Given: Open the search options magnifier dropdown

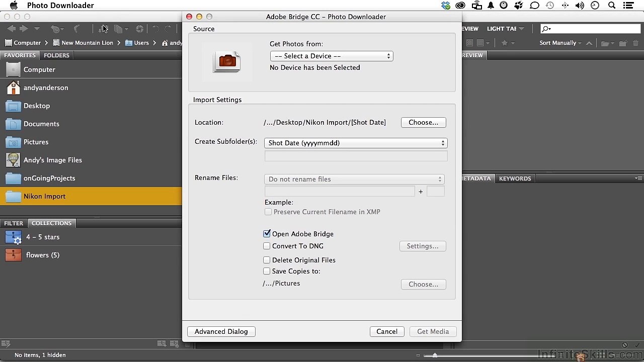Looking at the screenshot, I should [546, 29].
